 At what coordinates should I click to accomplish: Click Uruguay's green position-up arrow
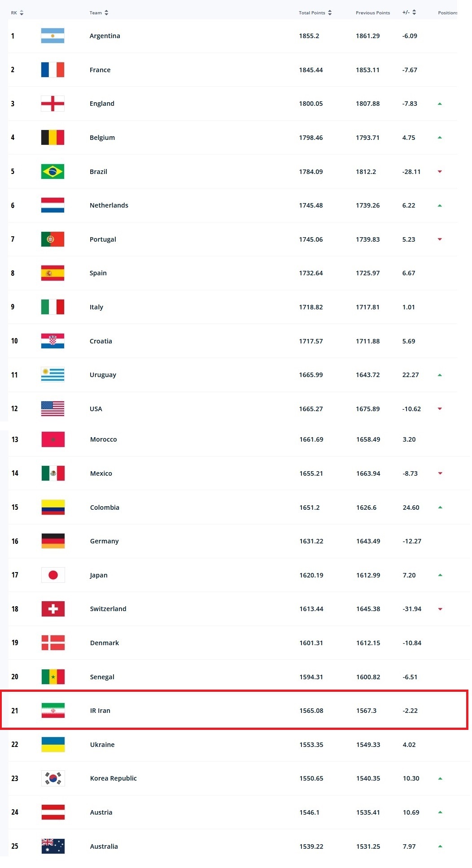click(x=440, y=375)
